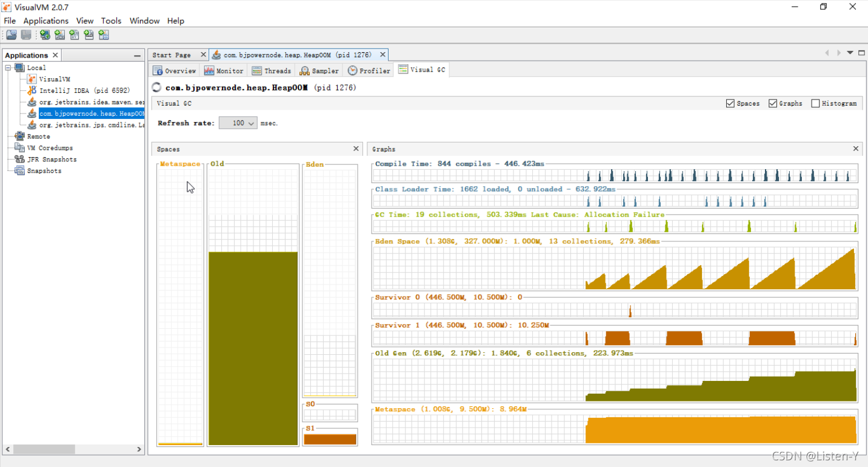Image resolution: width=868 pixels, height=467 pixels.
Task: Select the org.jetbrains.jps.cmdline tree entry
Action: coord(92,125)
